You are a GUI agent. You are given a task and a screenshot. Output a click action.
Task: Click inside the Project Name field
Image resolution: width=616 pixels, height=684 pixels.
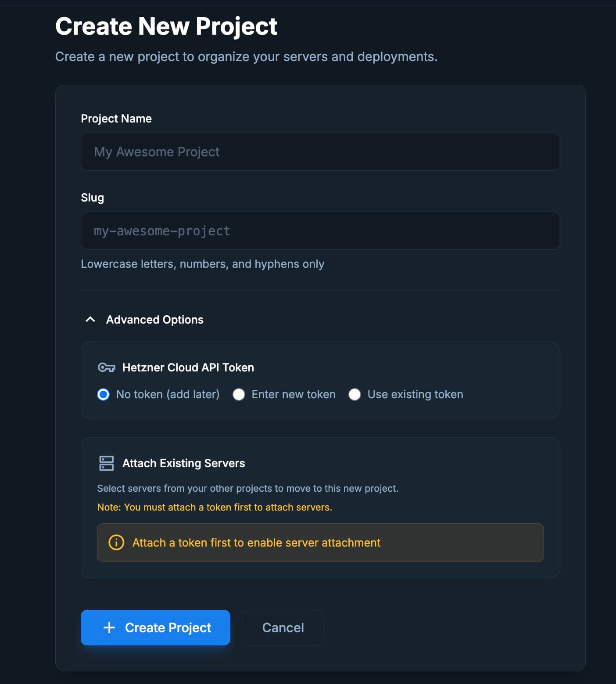point(320,151)
